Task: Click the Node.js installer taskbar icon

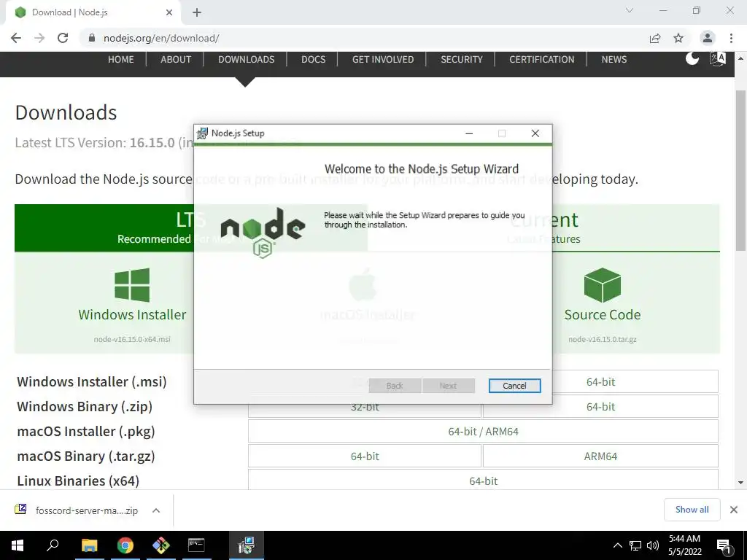Action: 247,545
